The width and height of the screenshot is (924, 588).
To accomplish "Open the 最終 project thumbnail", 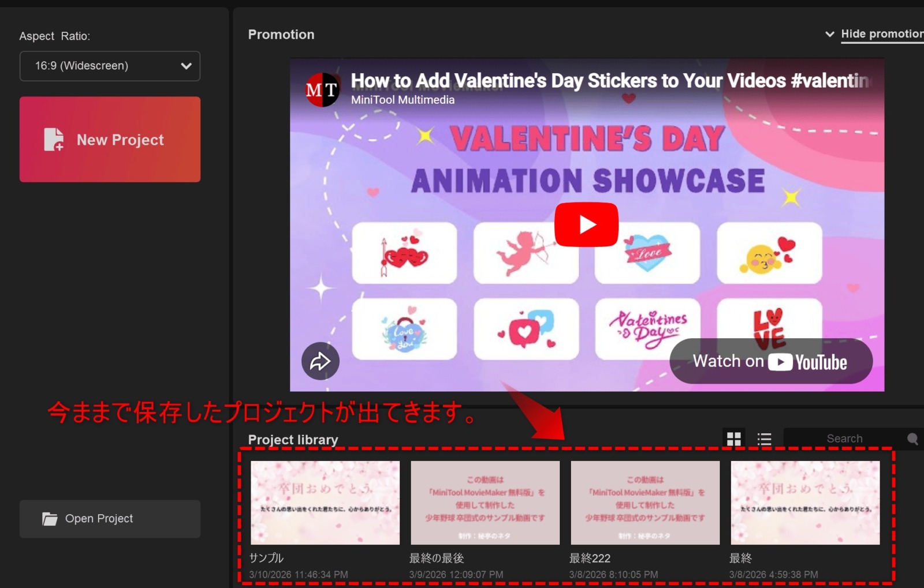I will click(805, 502).
